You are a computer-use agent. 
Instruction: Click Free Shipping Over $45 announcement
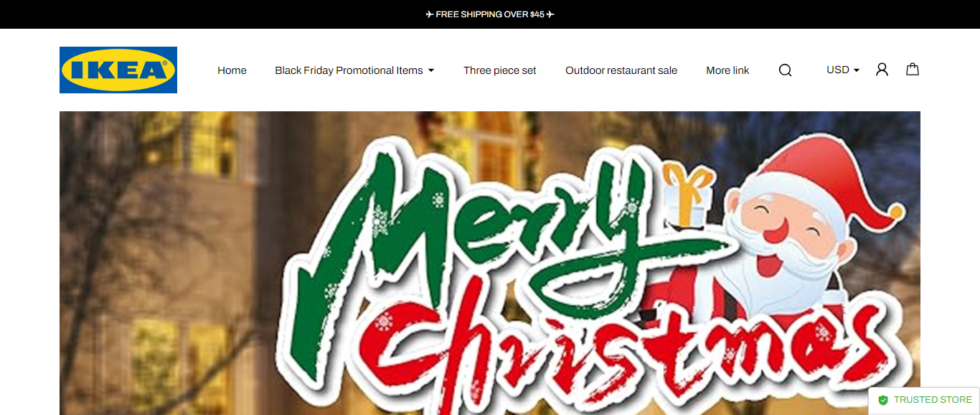pos(490,14)
